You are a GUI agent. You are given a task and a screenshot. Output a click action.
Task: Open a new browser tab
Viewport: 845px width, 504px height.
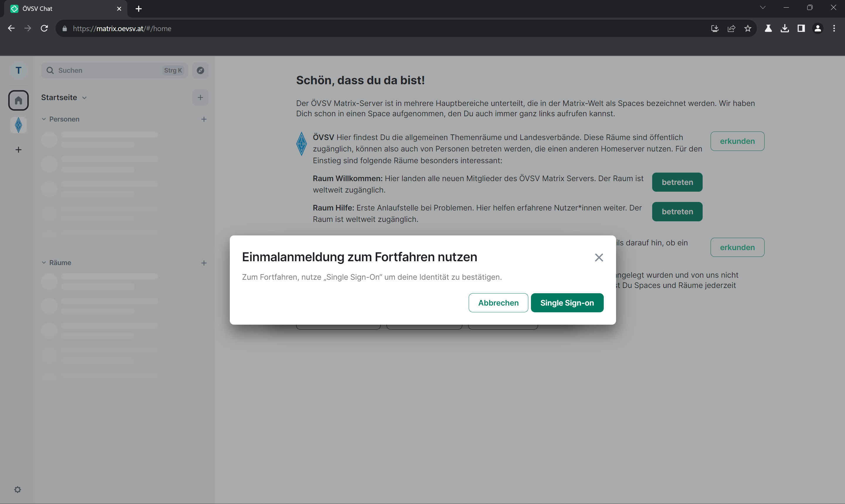click(139, 9)
